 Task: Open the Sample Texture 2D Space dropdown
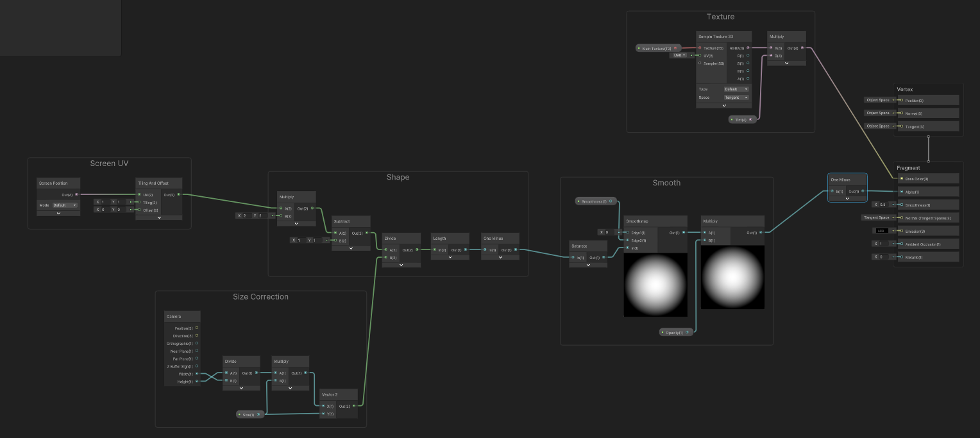(x=736, y=97)
